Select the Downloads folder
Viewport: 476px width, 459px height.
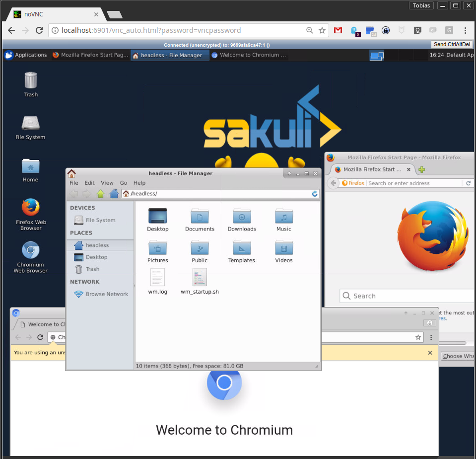(242, 220)
